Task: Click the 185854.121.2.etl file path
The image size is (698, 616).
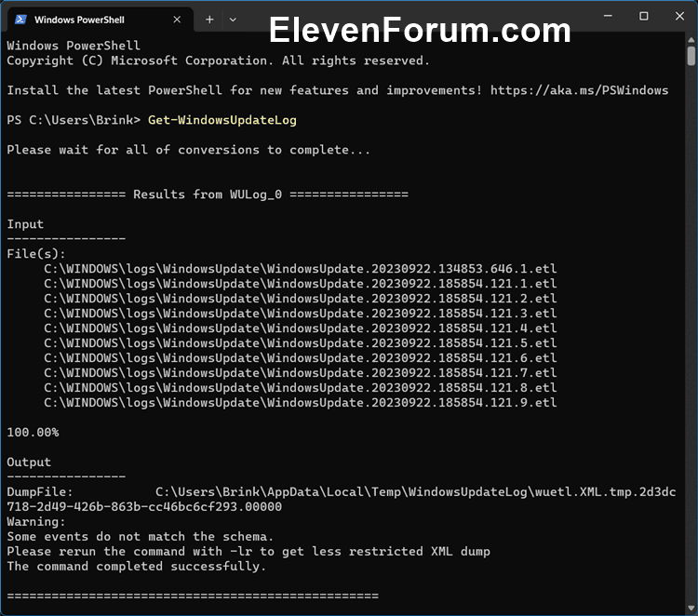Action: tap(300, 299)
